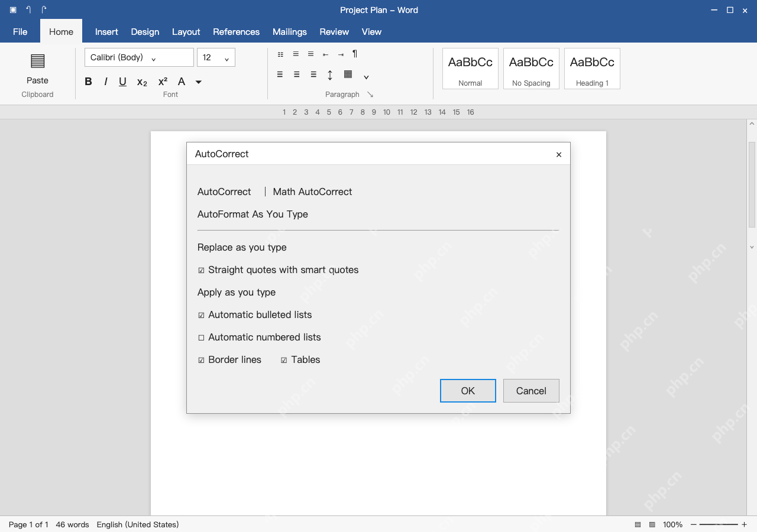
Task: Switch to Math AutoCorrect tab
Action: point(312,192)
